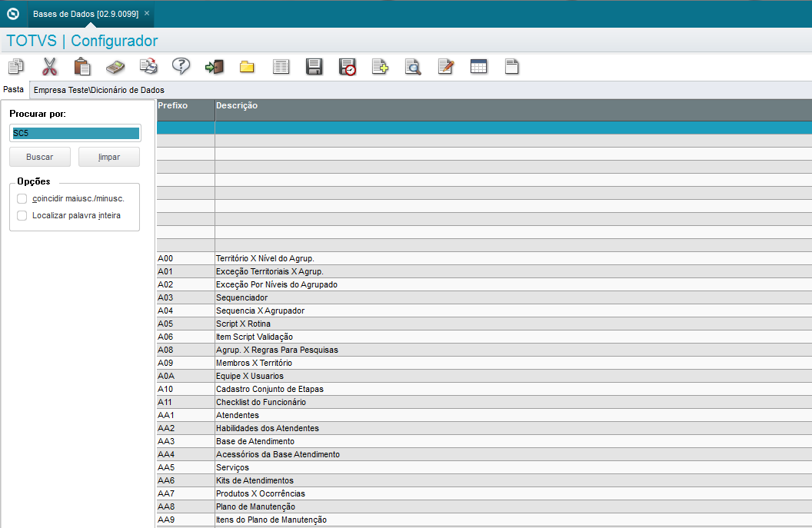Select row Exceção Por Níveis do Agrupado
This screenshot has height=528, width=812.
(484, 284)
